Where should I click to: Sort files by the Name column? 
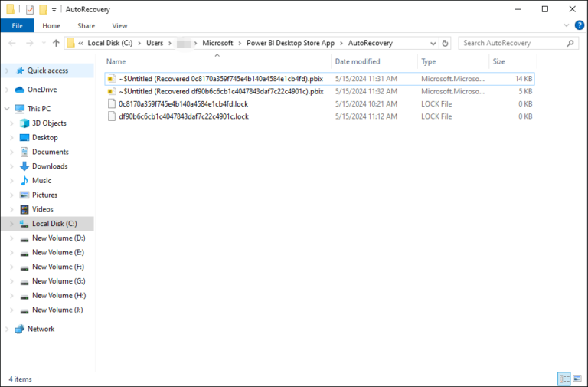coord(217,61)
